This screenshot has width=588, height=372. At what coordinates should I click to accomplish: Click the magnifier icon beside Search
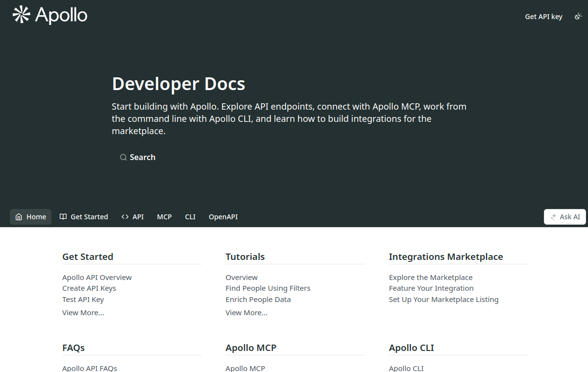click(123, 157)
